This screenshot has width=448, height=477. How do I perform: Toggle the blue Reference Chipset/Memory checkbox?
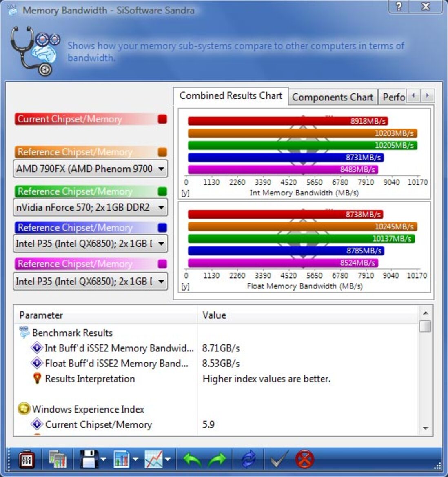point(162,228)
